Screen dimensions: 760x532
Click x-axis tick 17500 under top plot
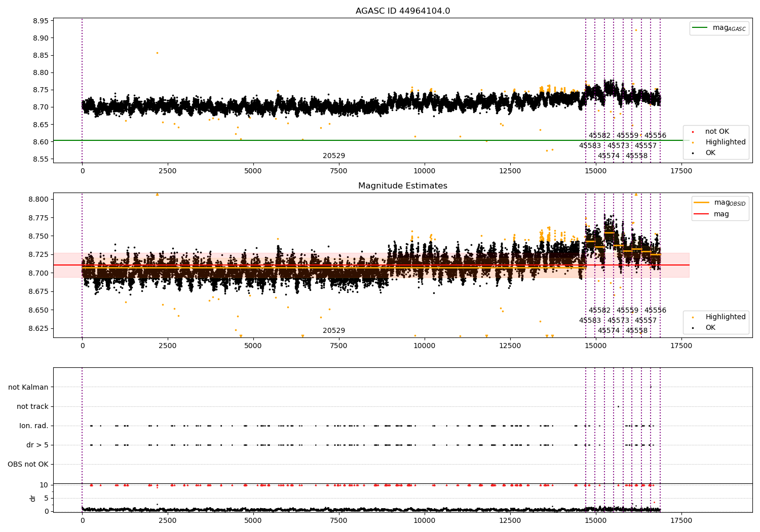(x=680, y=171)
